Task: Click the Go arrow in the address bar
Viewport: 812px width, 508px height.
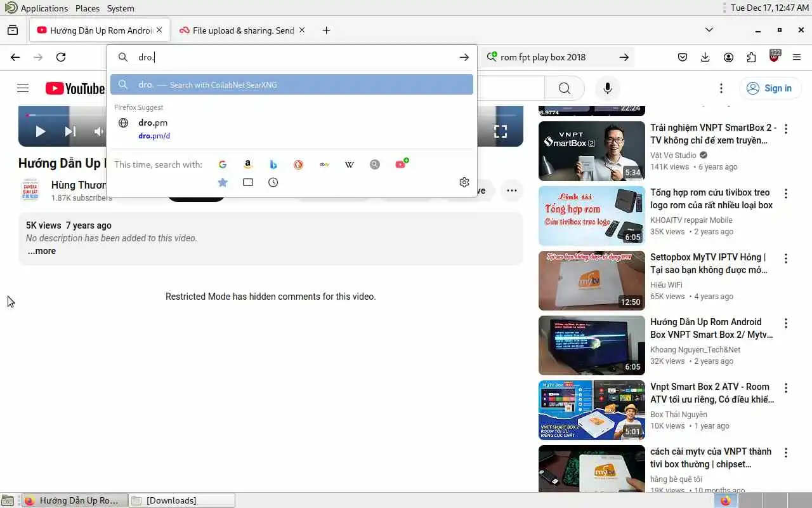Action: coord(464,57)
